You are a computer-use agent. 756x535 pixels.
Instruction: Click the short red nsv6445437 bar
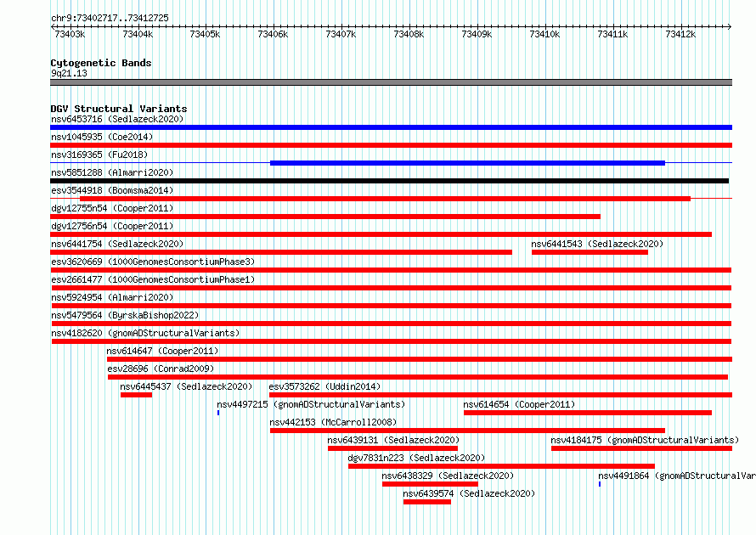(x=137, y=395)
